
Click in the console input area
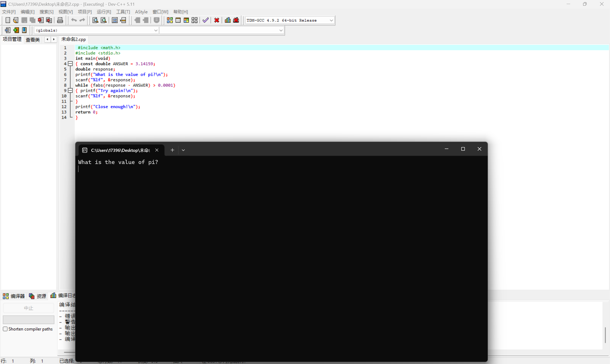point(270,221)
